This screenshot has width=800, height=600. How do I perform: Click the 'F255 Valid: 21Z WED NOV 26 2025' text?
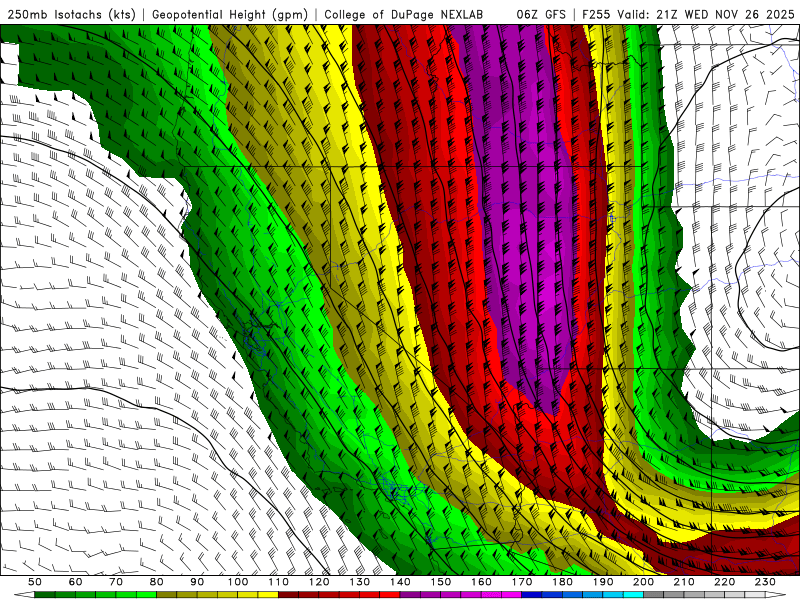pyautogui.click(x=688, y=14)
